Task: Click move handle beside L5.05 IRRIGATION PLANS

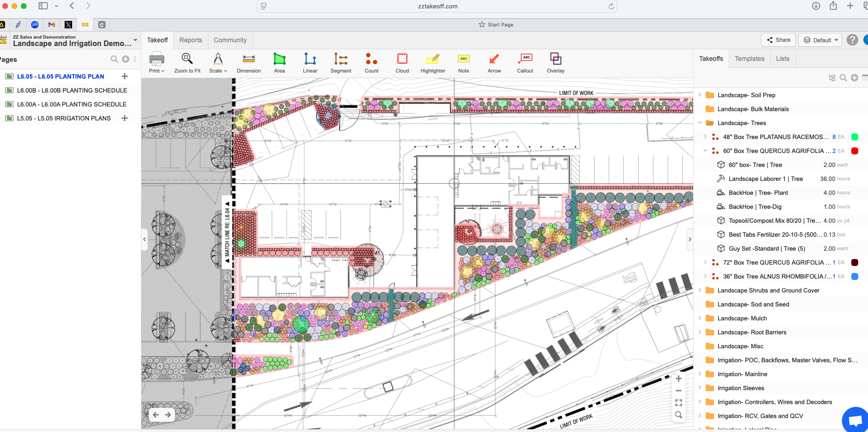Action: click(x=125, y=118)
